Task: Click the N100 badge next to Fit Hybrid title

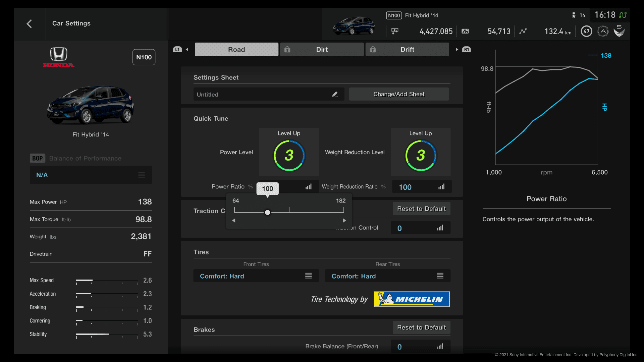Action: (394, 15)
